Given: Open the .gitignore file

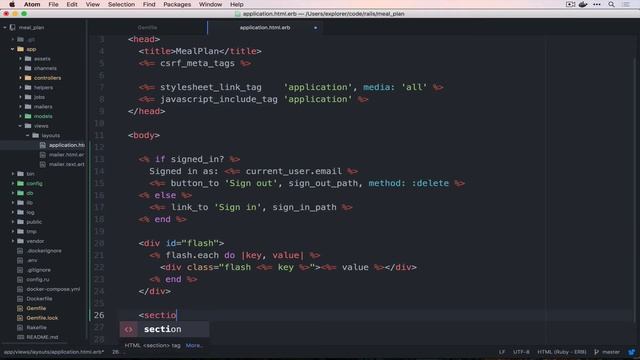Looking at the screenshot, I should click(x=39, y=270).
